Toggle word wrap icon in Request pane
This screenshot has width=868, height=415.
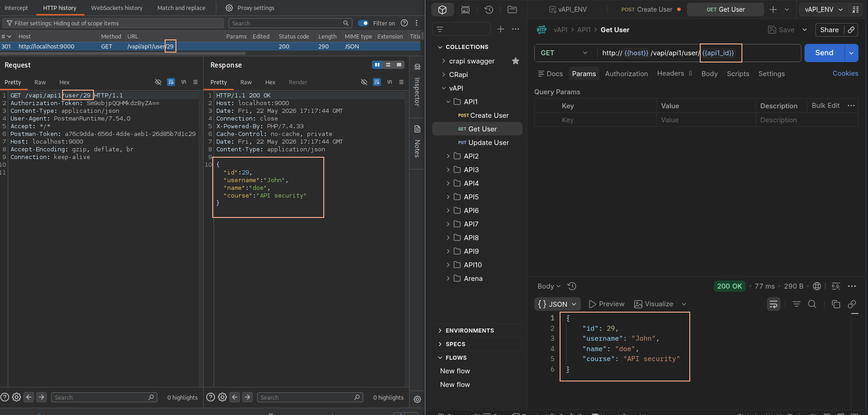[171, 82]
